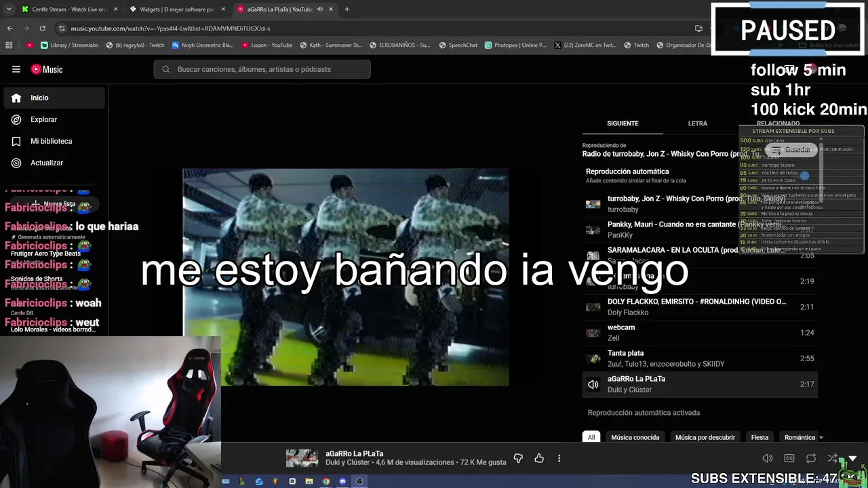Open the Lopon - YouTube bookmark
This screenshot has height=488, width=868.
(x=267, y=45)
